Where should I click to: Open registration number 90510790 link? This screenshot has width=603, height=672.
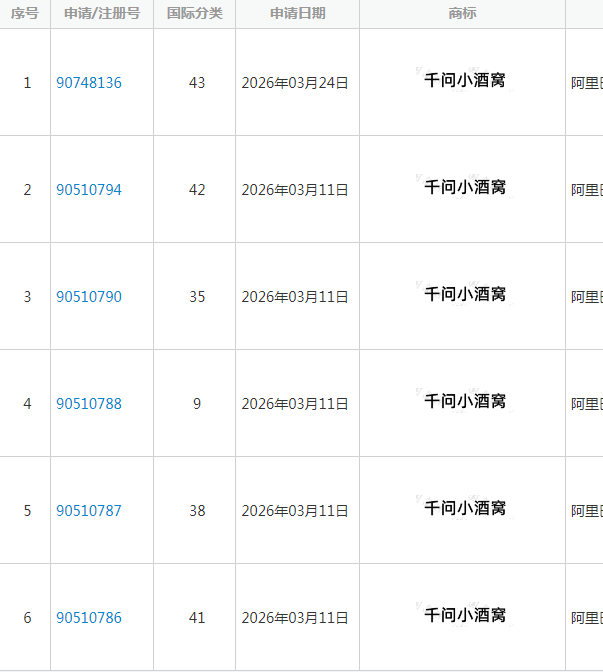pos(89,297)
